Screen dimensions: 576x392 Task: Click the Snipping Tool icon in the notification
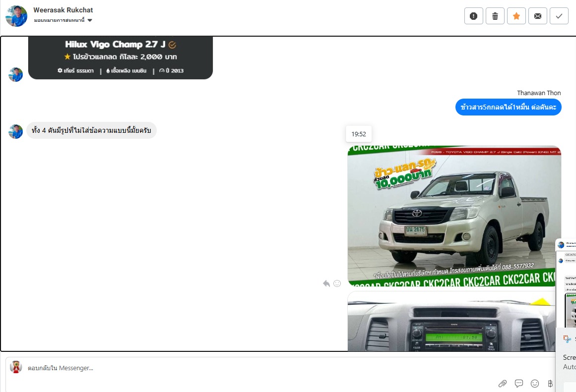tap(567, 339)
